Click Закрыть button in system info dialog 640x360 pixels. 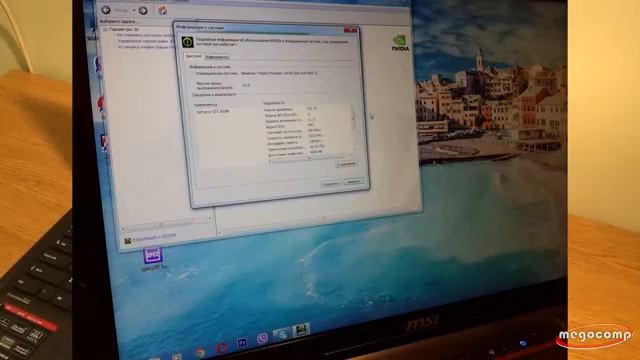coord(353,181)
